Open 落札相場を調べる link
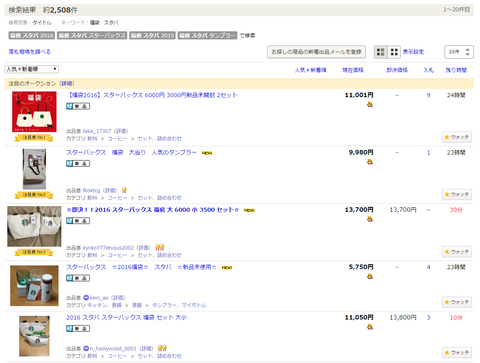The width and height of the screenshot is (480, 363). 30,52
